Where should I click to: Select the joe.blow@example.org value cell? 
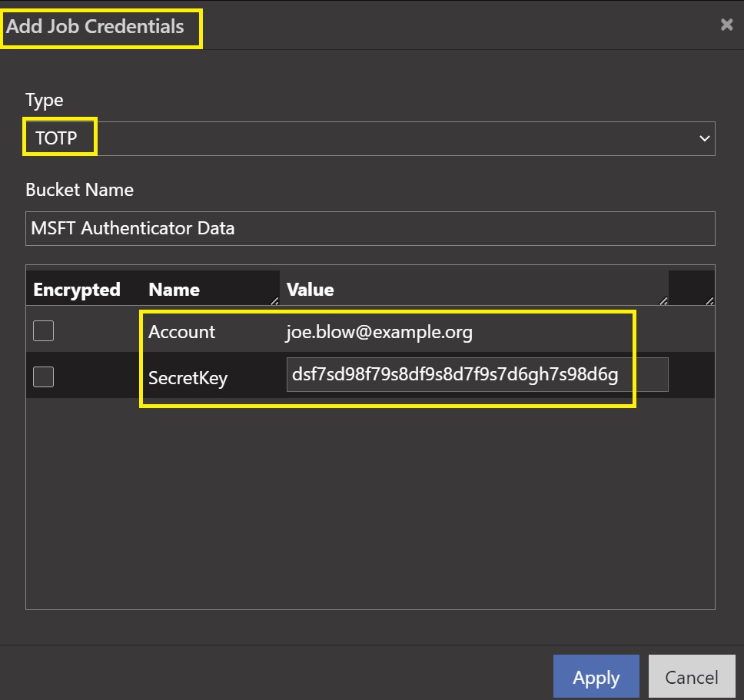[x=379, y=332]
